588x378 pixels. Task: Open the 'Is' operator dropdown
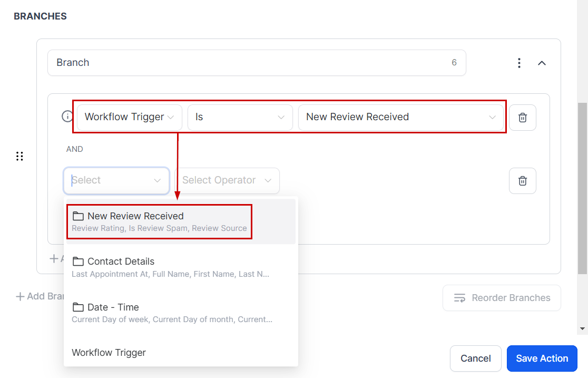[x=240, y=117]
